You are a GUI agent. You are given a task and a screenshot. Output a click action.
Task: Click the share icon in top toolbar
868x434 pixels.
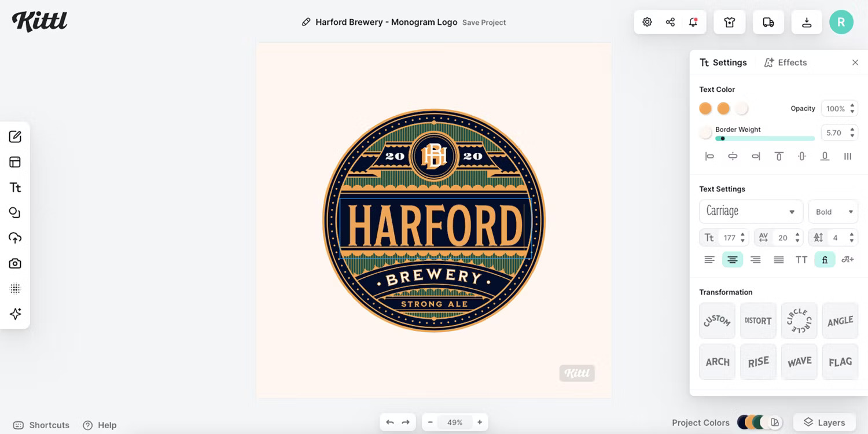tap(670, 22)
